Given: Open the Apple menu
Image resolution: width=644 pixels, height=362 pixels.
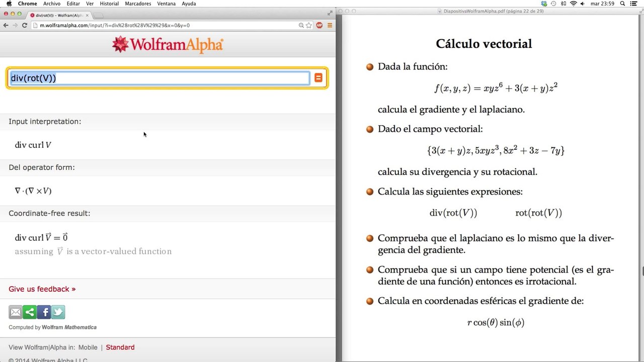Looking at the screenshot, I should 9,4.
